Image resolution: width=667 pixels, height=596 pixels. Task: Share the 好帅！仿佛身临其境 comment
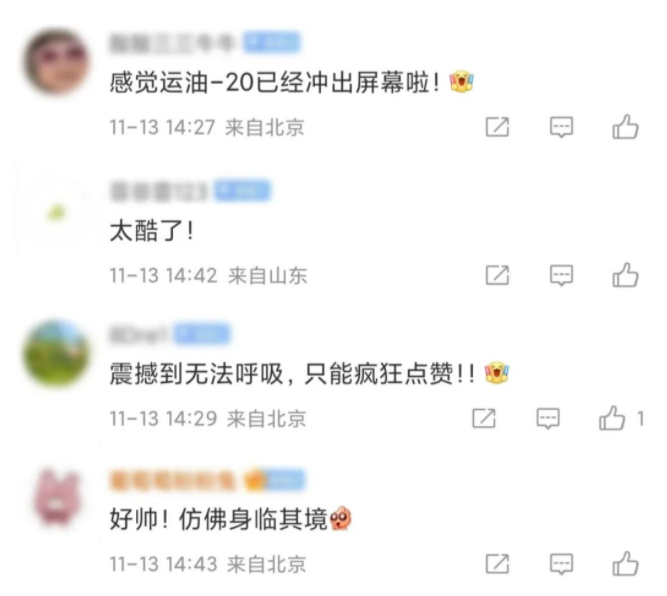click(497, 564)
